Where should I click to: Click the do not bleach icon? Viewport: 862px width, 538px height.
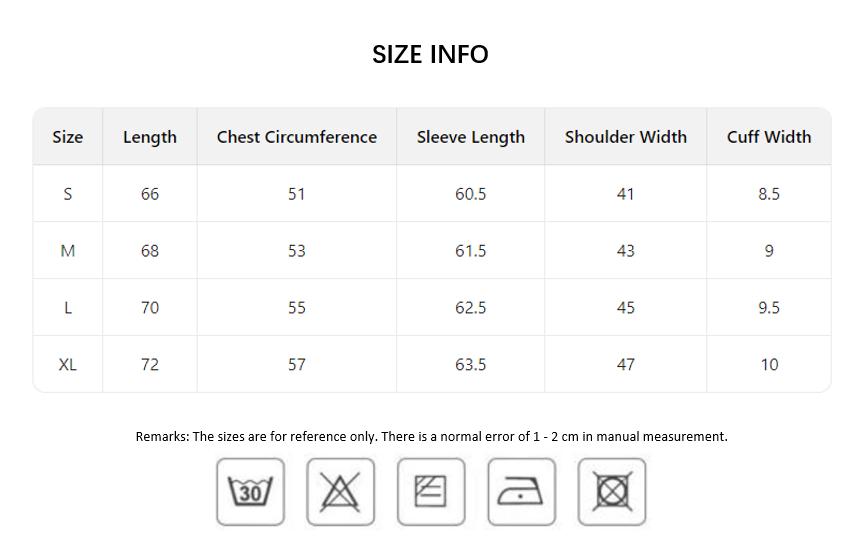tap(340, 491)
